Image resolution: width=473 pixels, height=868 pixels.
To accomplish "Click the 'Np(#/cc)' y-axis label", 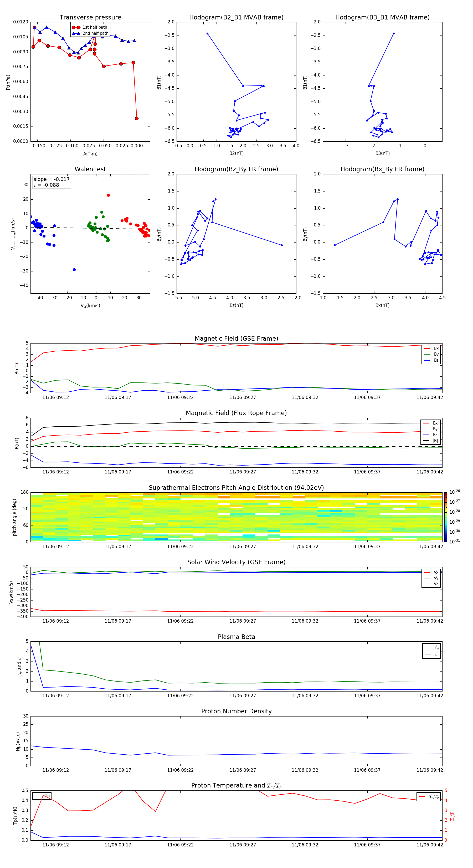I will 18,741.
